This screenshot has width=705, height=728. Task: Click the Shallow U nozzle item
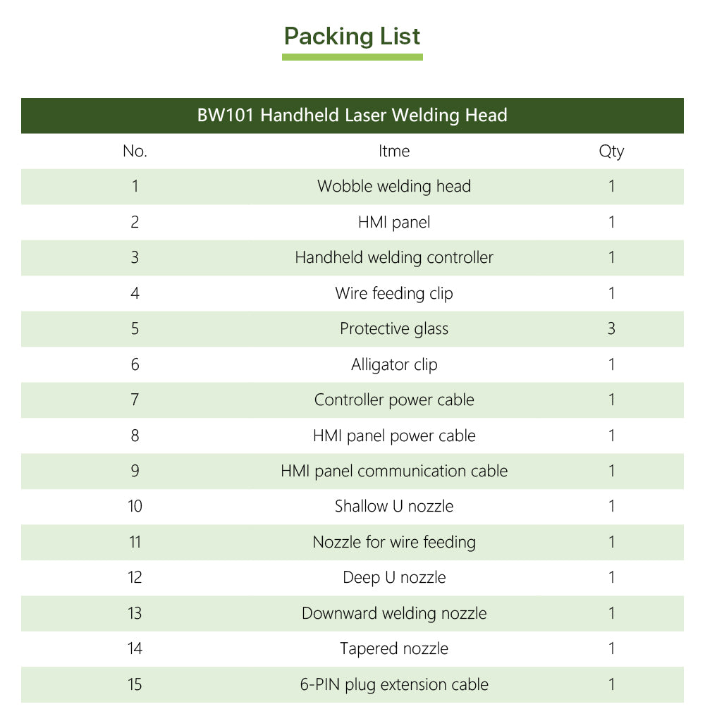click(394, 506)
